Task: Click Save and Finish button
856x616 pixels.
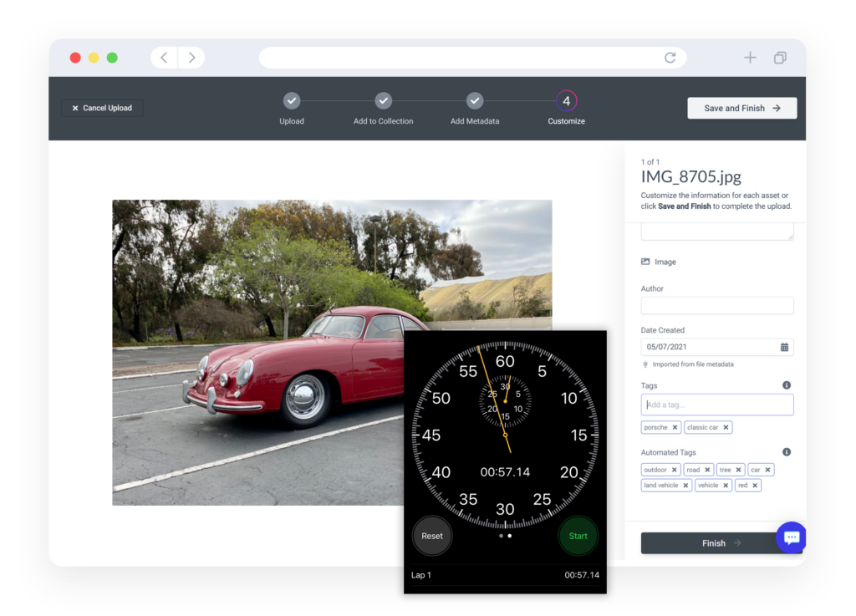Action: coord(742,108)
